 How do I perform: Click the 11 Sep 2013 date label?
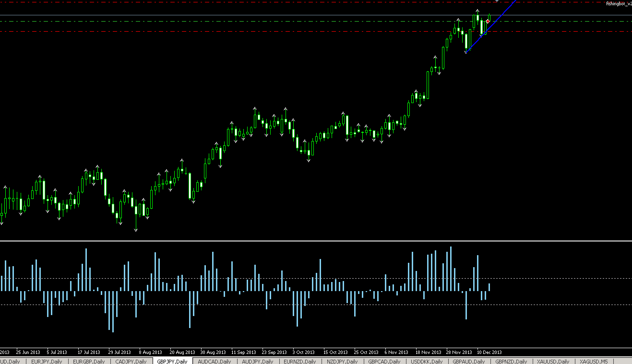(244, 352)
